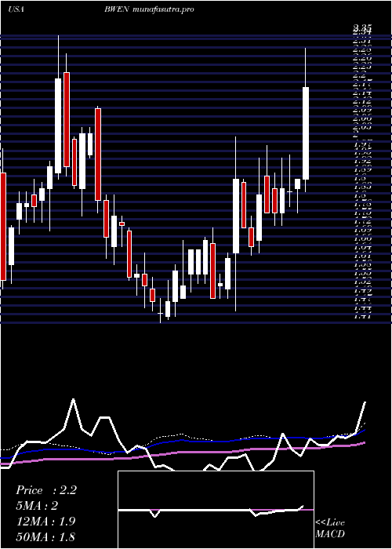Click the 12MA : 1.9 reading
The height and width of the screenshot is (549, 392).
point(45,522)
